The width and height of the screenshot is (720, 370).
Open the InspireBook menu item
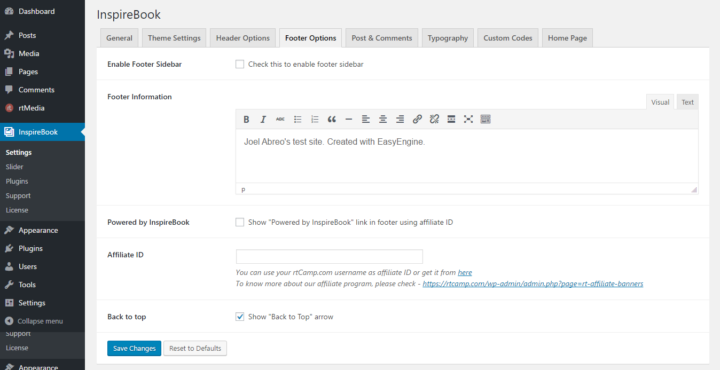(42, 132)
